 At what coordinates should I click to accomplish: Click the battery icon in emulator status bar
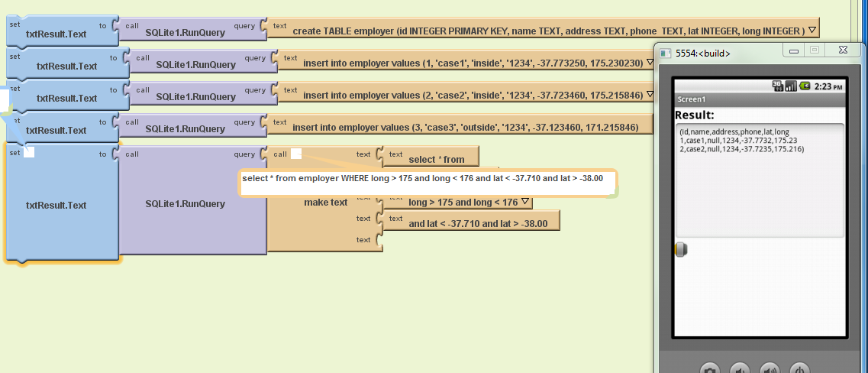(x=805, y=86)
